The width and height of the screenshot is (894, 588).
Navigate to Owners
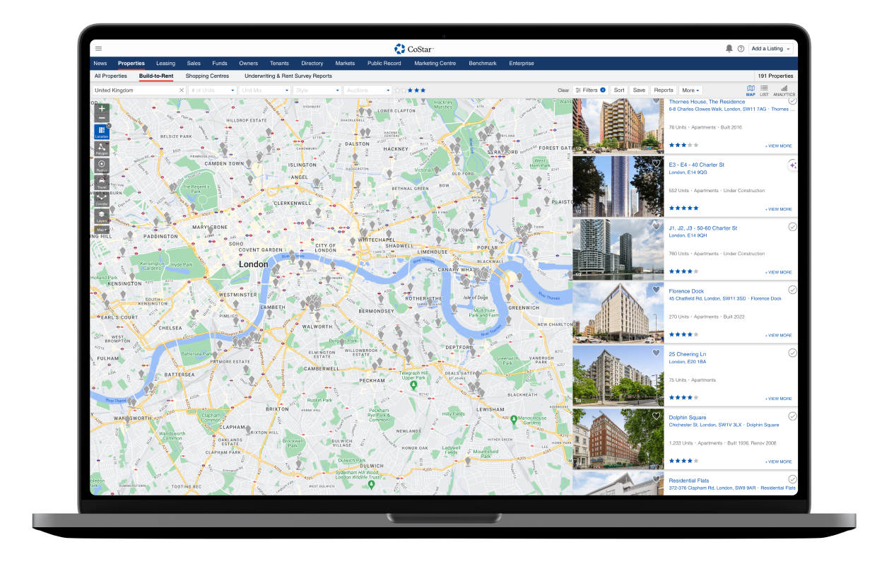[x=249, y=64]
